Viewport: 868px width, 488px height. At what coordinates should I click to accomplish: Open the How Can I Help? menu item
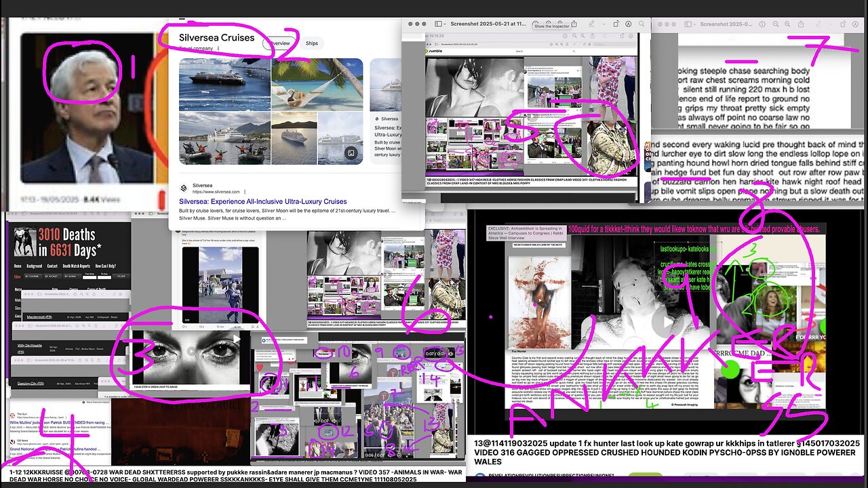point(106,266)
